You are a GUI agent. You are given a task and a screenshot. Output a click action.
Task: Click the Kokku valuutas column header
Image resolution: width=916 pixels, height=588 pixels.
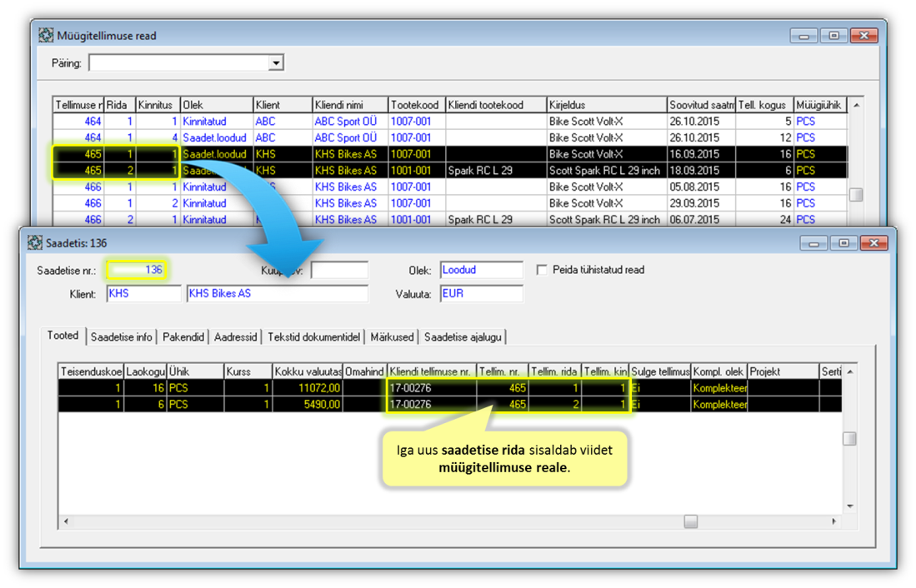coord(308,372)
